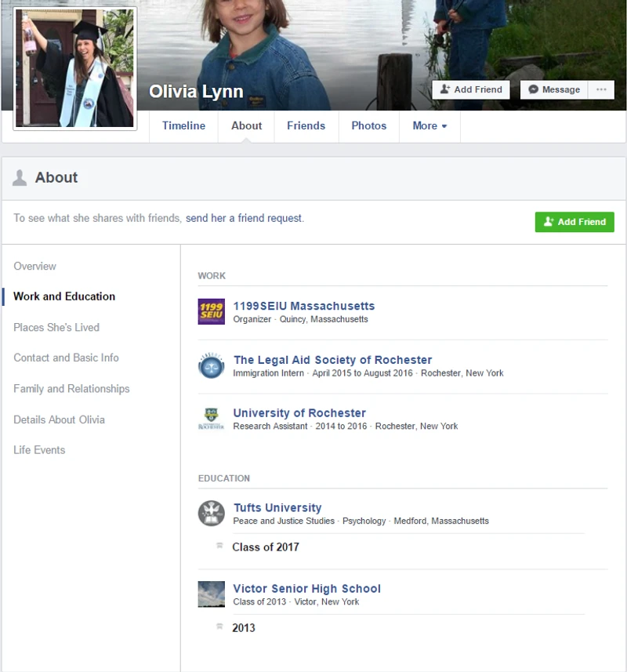
Task: Click the Legal Aid Society scales logo
Action: coord(211,365)
